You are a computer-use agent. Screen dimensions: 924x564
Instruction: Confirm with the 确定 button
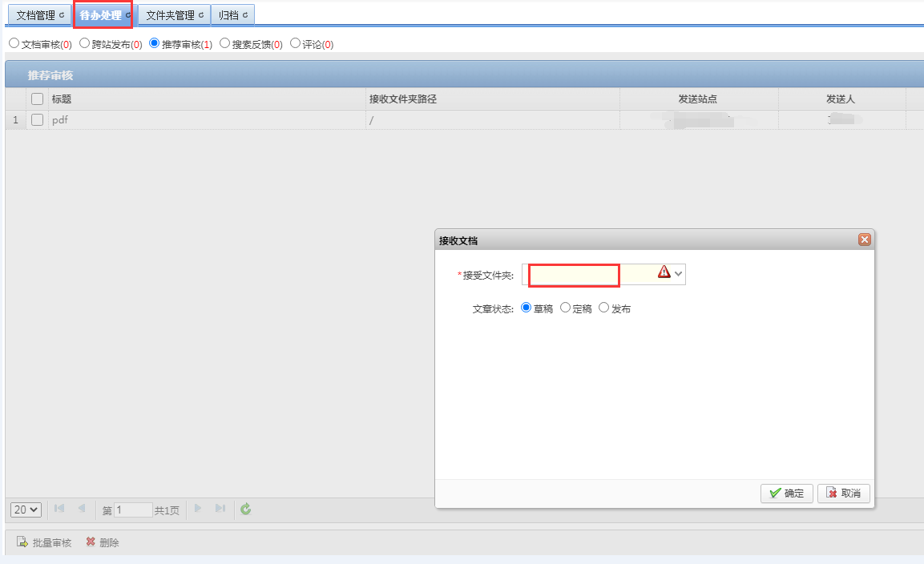[x=787, y=493]
